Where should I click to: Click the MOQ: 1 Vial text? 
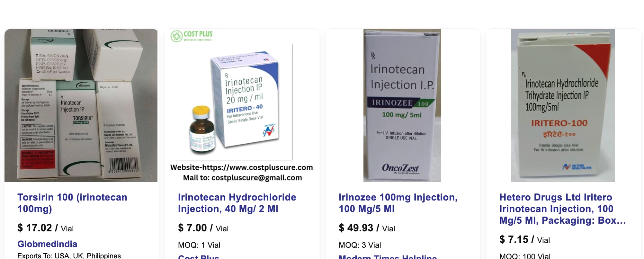199,245
